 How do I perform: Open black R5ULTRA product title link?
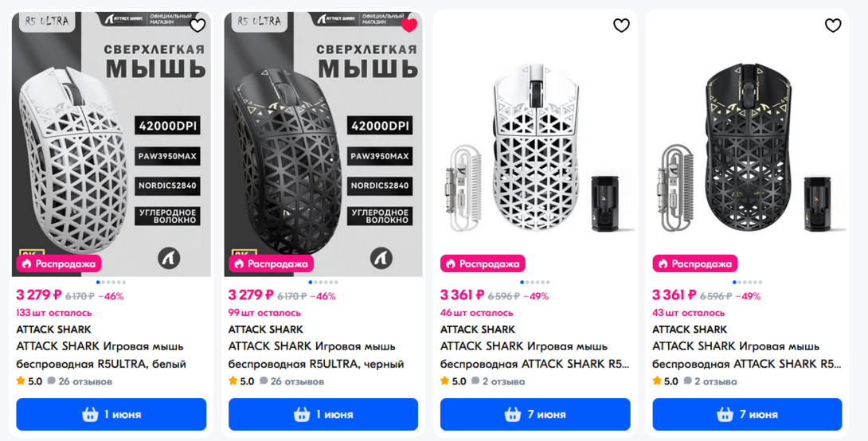315,355
